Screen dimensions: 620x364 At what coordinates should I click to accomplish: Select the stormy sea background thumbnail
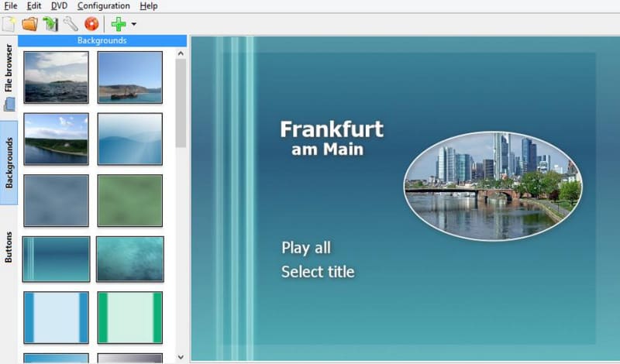click(x=56, y=77)
